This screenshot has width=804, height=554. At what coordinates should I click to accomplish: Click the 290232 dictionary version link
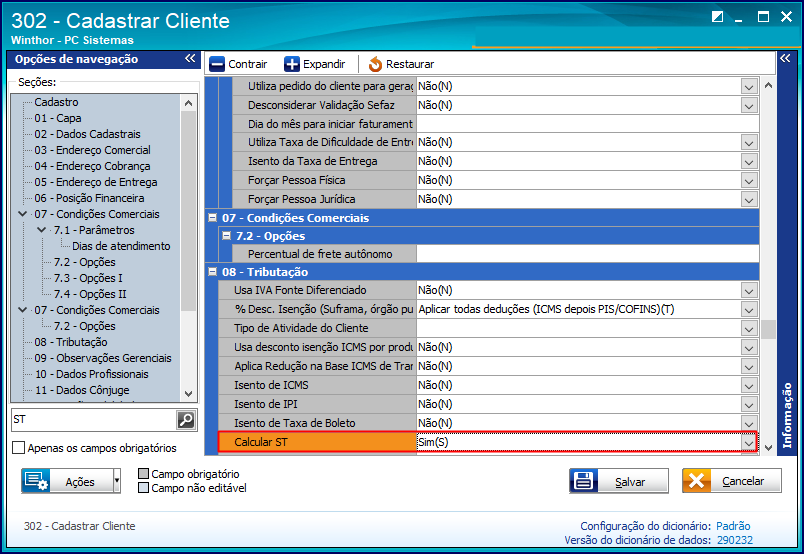coord(735,540)
